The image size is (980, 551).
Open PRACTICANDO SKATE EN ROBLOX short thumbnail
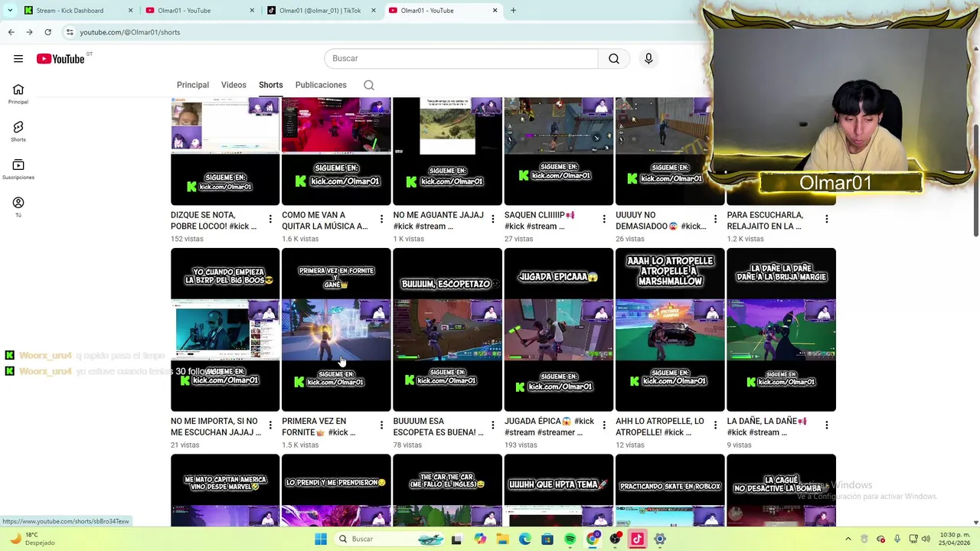click(x=670, y=490)
